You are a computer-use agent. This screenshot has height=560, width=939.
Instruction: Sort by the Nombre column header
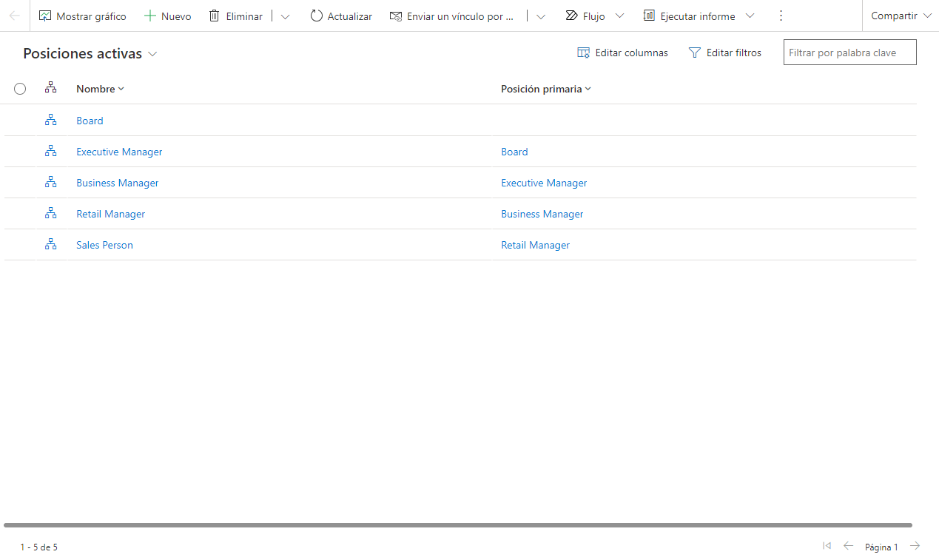coord(100,89)
